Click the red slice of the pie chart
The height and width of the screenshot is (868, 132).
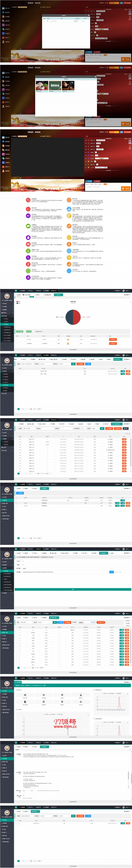tap(77, 317)
